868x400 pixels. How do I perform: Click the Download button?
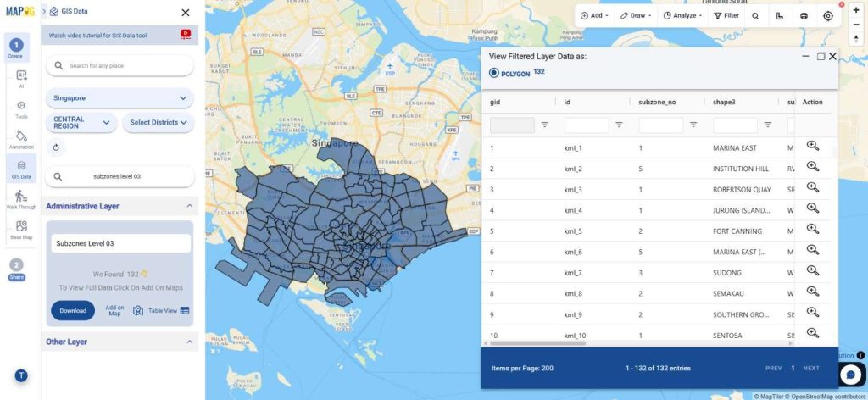point(73,311)
